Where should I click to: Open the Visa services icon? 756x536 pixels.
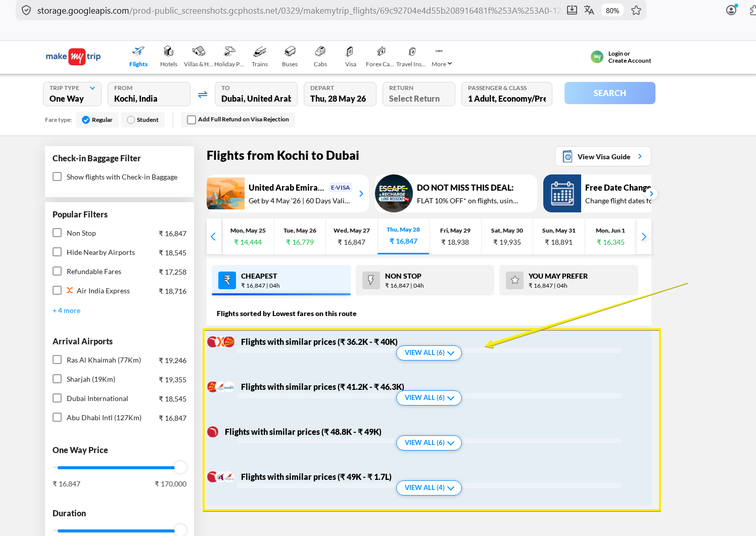(350, 52)
